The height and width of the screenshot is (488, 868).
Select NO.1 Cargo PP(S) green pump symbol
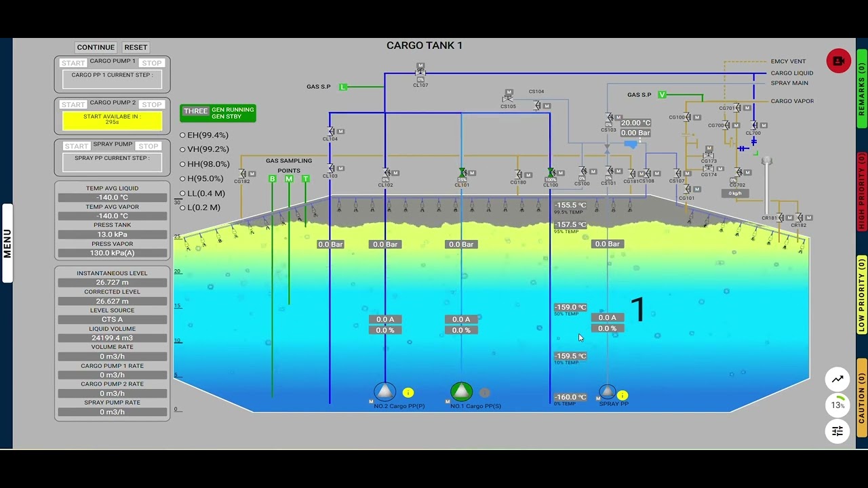click(461, 392)
